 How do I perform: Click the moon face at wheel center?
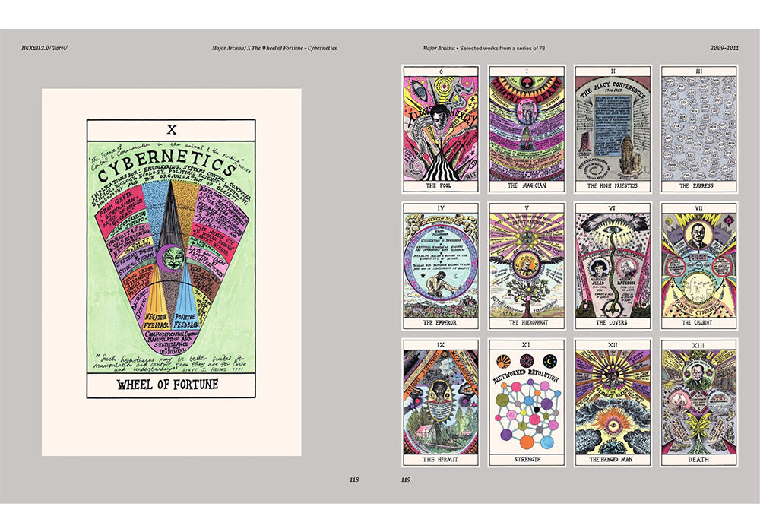170,258
